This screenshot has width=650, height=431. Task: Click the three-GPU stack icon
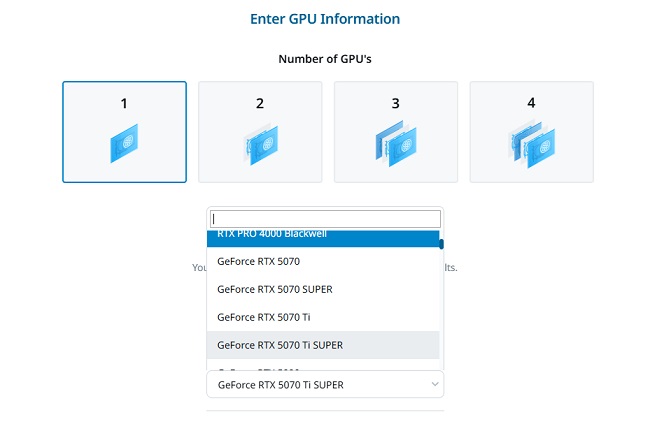(x=395, y=143)
